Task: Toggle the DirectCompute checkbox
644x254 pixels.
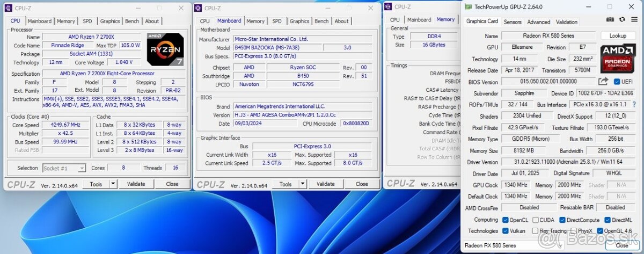Action: [x=562, y=220]
